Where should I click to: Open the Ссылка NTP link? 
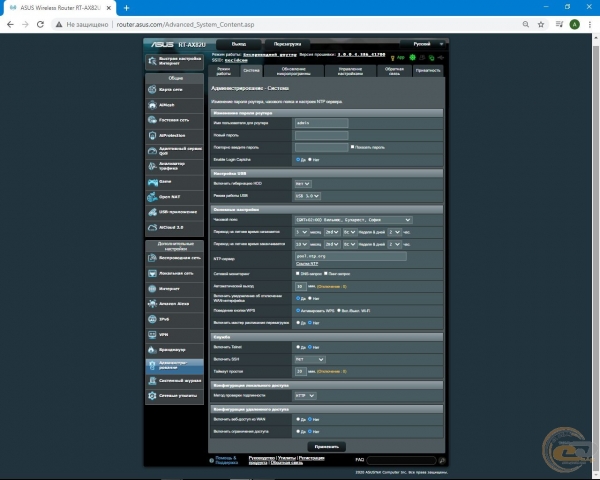pyautogui.click(x=307, y=264)
